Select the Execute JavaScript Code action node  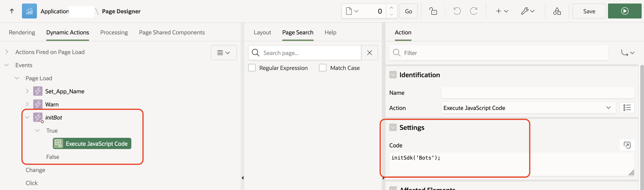(x=92, y=143)
